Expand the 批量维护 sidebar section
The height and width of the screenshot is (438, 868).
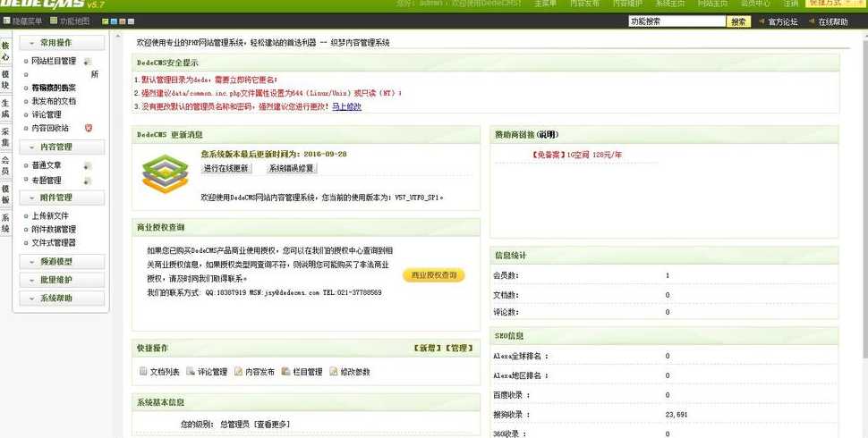coord(62,280)
